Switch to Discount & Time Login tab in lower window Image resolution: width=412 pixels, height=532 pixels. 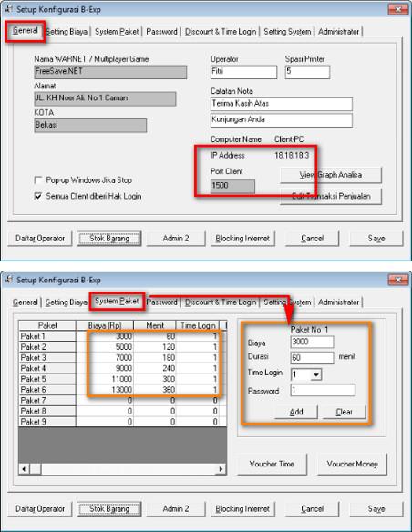coord(221,302)
